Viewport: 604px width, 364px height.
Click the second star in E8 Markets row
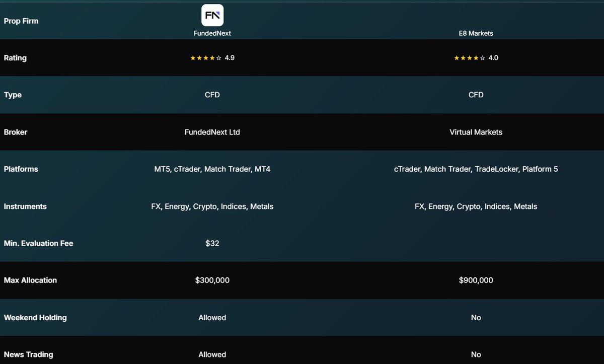point(463,58)
